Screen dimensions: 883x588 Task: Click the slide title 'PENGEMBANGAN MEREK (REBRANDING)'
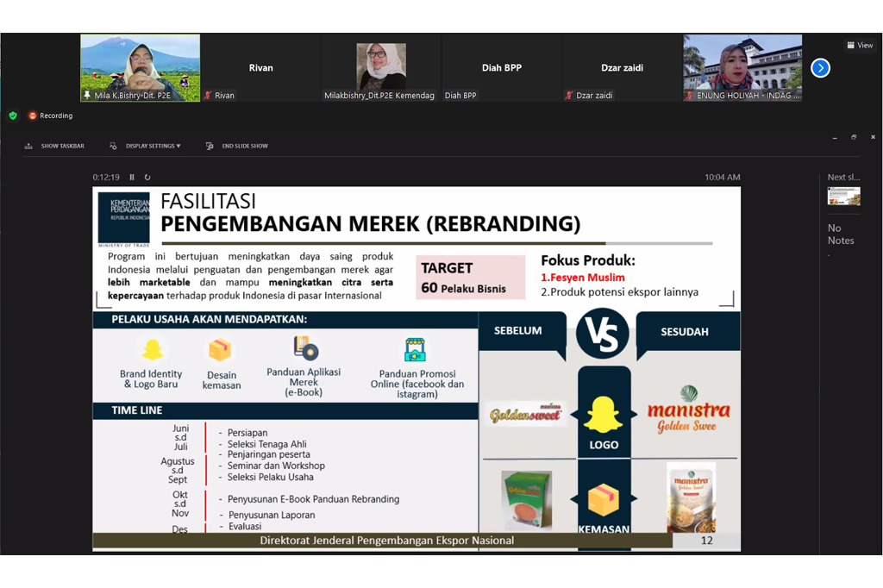pyautogui.click(x=371, y=223)
